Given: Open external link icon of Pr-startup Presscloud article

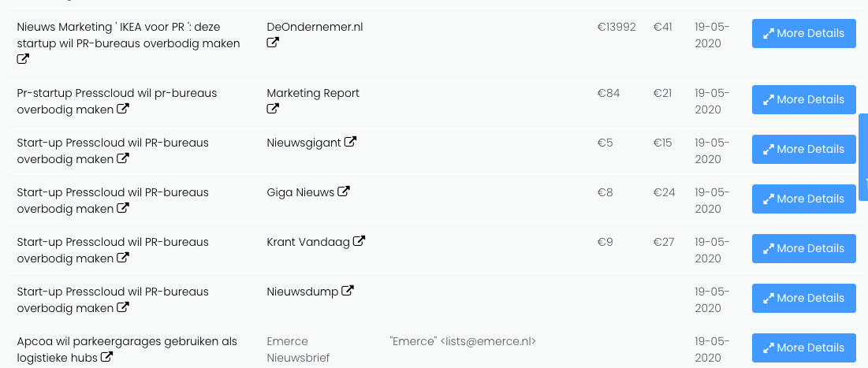Looking at the screenshot, I should tap(123, 110).
